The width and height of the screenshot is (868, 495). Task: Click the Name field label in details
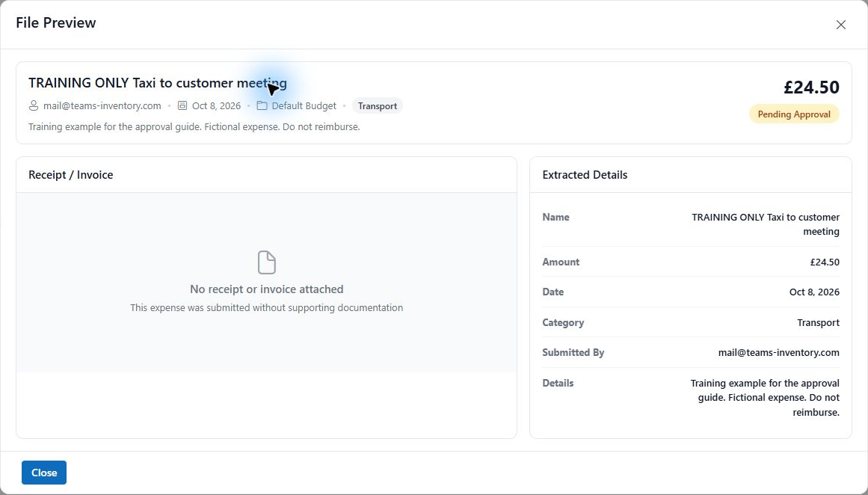pyautogui.click(x=555, y=217)
